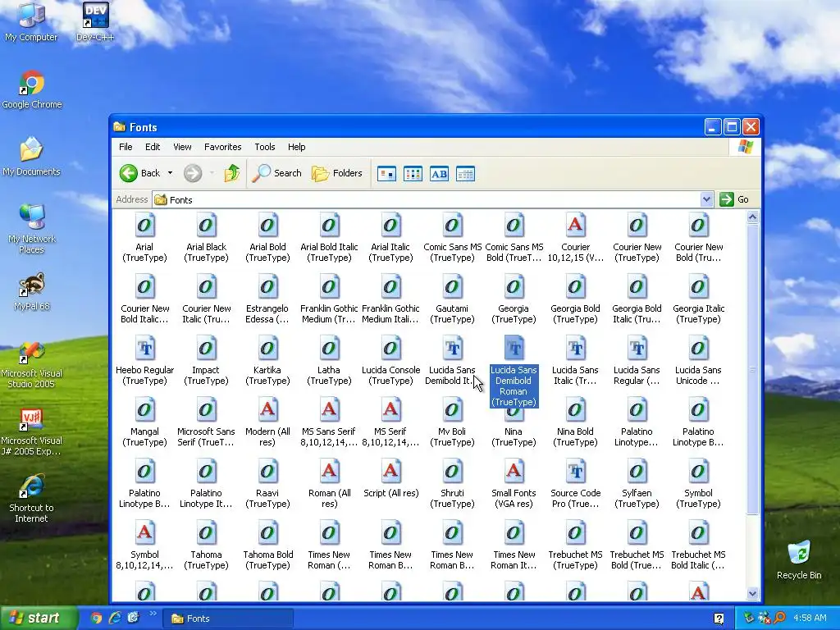
Task: Click the Go button
Action: click(x=734, y=199)
